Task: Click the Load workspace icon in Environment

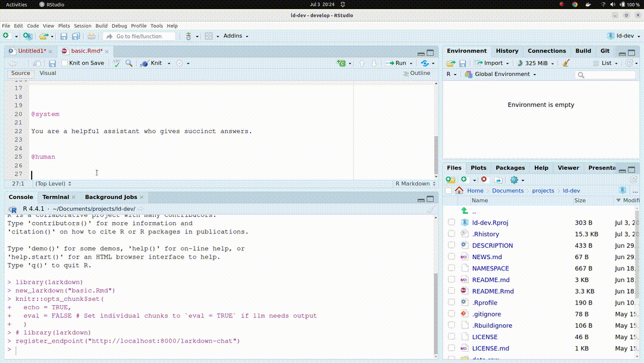Action: [451, 63]
